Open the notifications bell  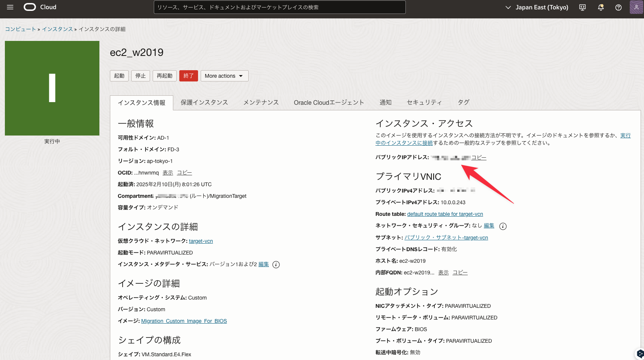pos(601,8)
